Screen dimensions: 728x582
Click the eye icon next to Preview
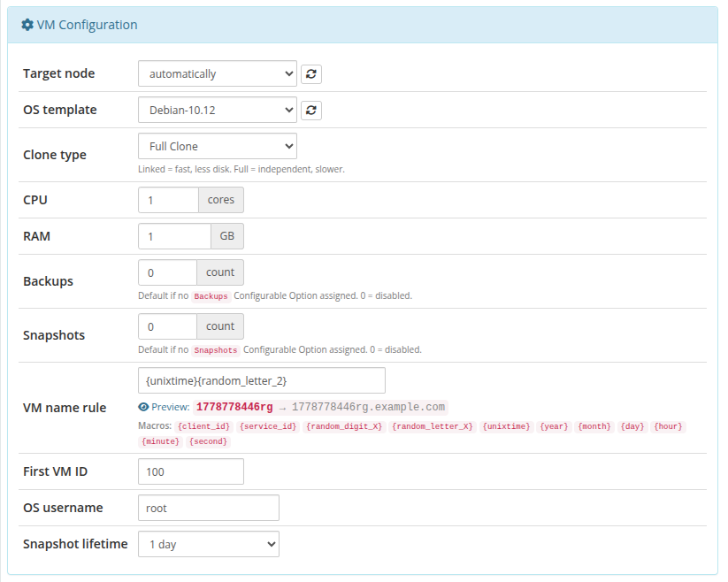point(143,407)
